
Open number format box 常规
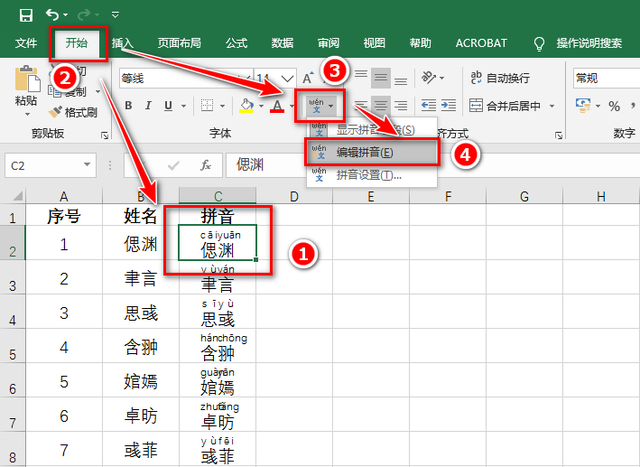click(606, 78)
